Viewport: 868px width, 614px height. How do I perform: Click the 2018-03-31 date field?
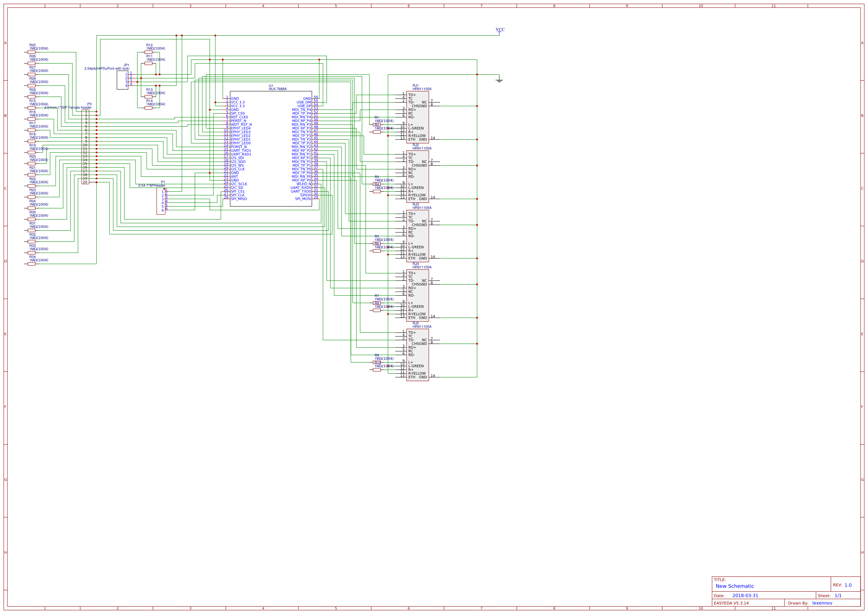tap(746, 595)
